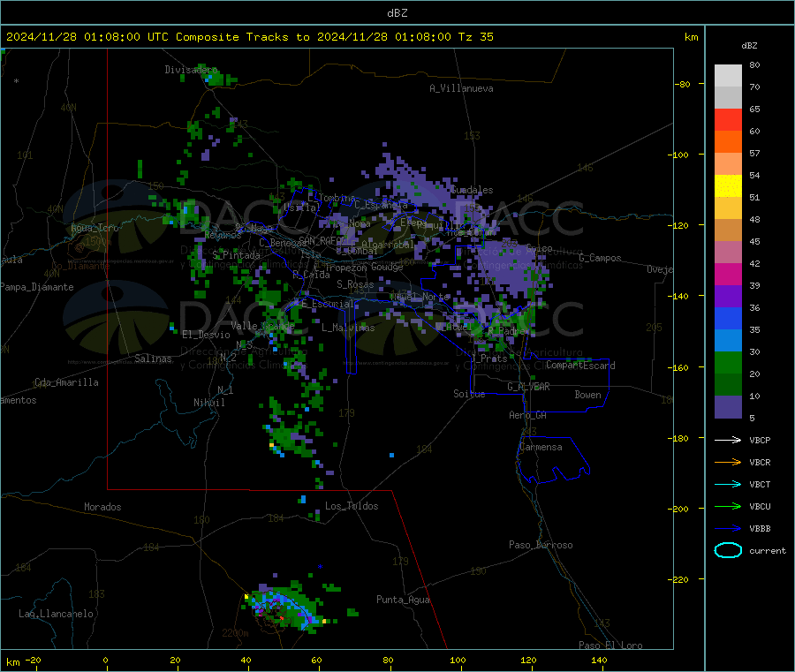Click the 'Tz 35' header value
The image size is (795, 672).
click(x=475, y=37)
